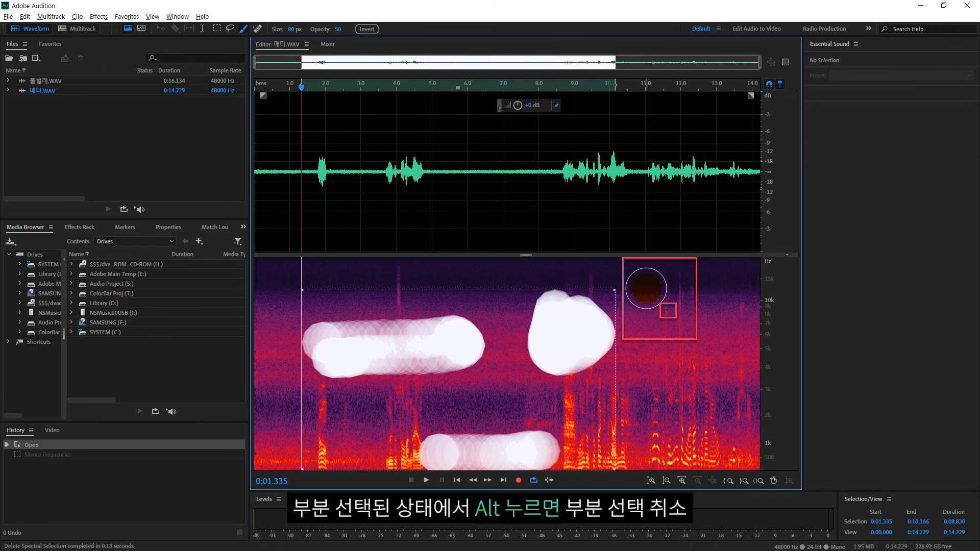
Task: Click the Open File folder icon
Action: 9,58
